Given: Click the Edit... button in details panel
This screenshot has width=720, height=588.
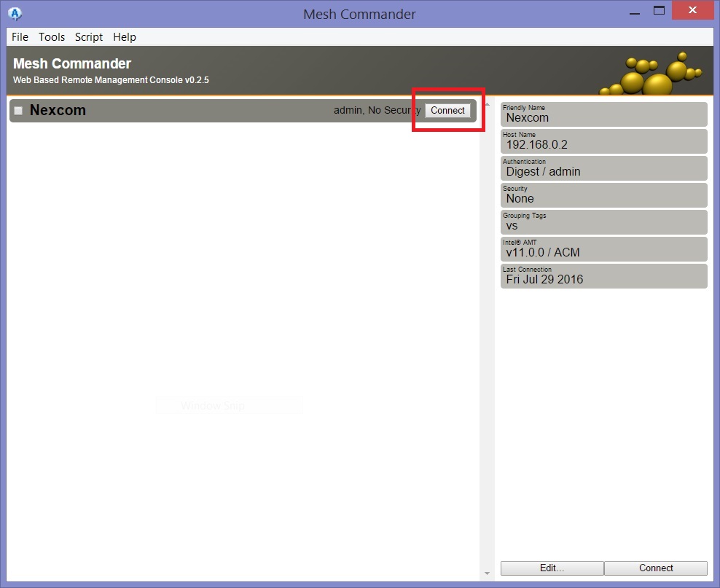Looking at the screenshot, I should [x=552, y=568].
